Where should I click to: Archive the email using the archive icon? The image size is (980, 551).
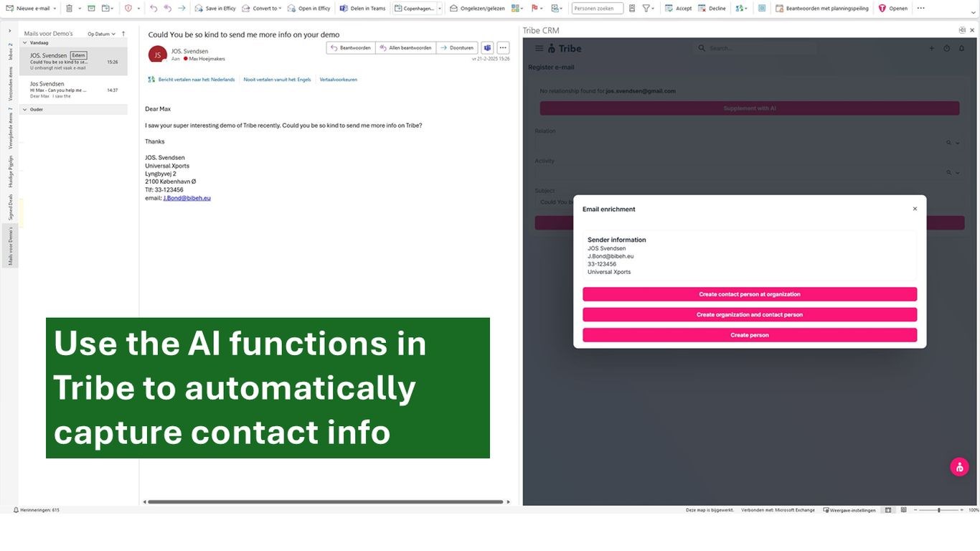[91, 9]
